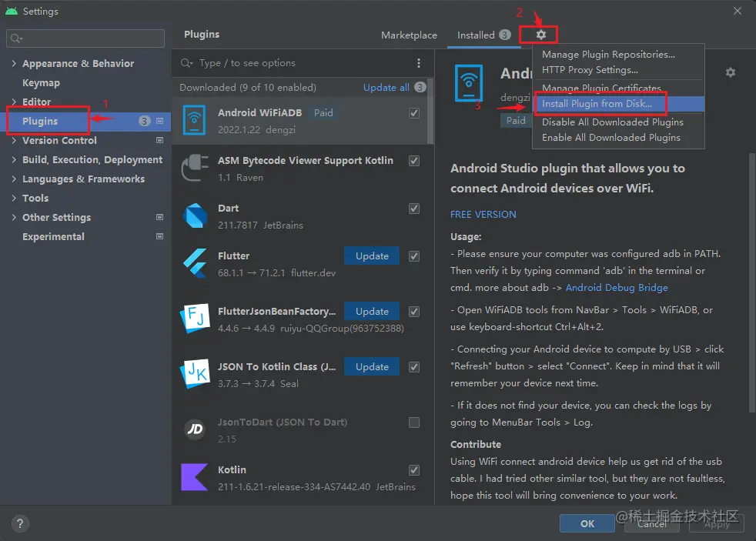Click the project-level marker beside Experimental
This screenshot has width=756, height=541.
159,236
